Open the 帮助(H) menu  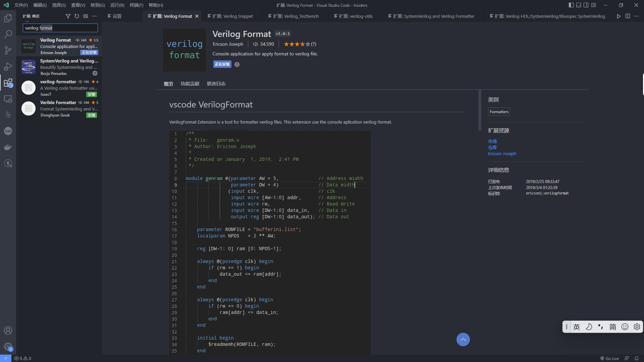coord(155,5)
